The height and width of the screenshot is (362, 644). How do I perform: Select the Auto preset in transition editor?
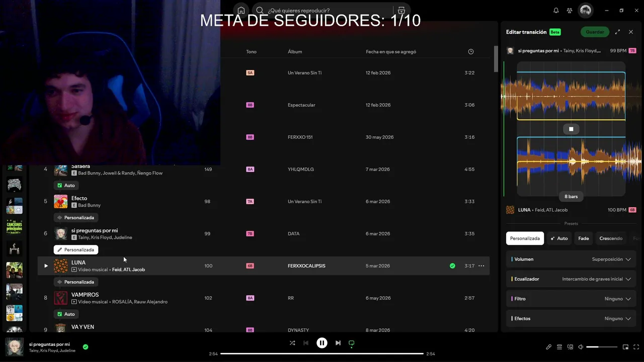click(x=559, y=238)
